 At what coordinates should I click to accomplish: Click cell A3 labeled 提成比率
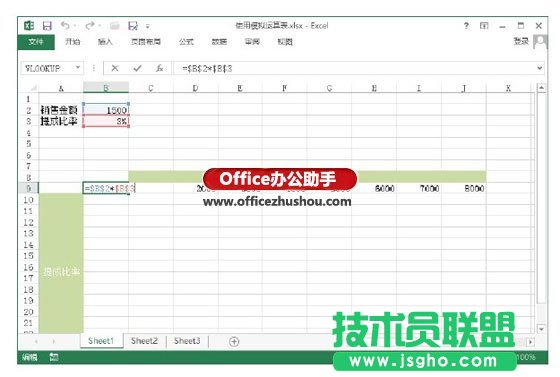61,121
